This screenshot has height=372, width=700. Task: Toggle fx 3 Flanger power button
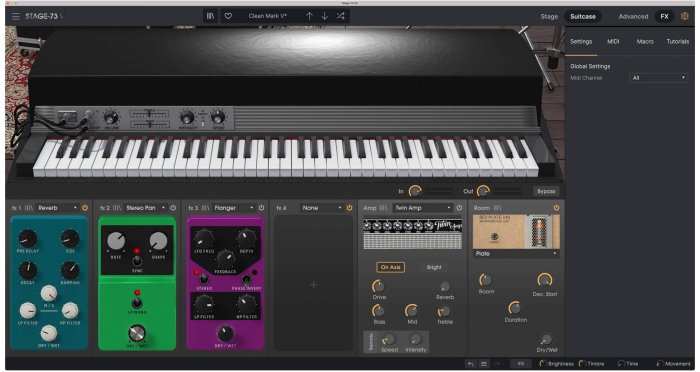[x=261, y=208]
